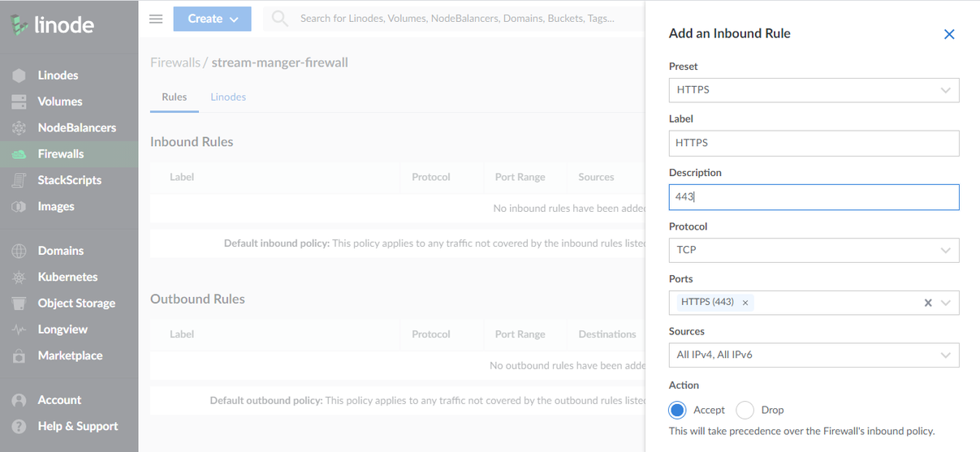Viewport: 980px width, 452px height.
Task: Open StackScripts in the sidebar
Action: tap(69, 180)
